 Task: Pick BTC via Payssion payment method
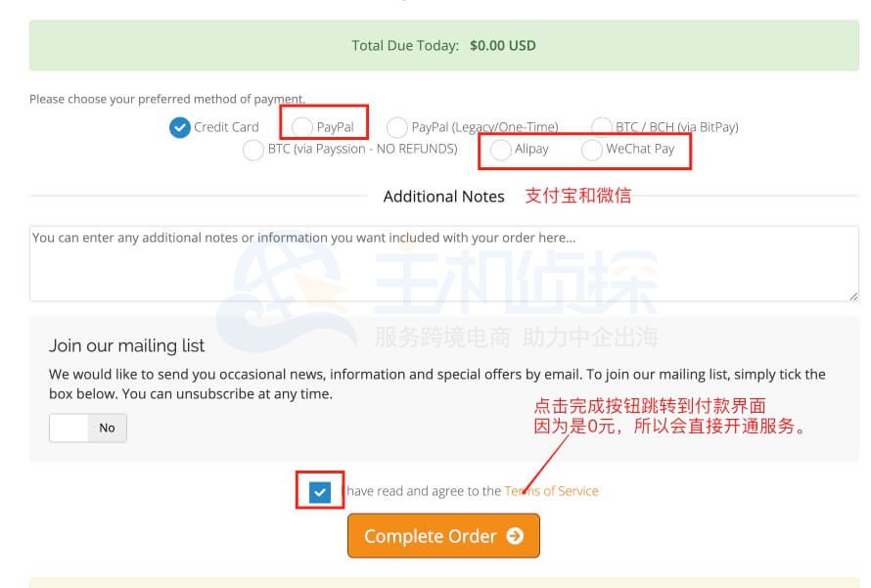[x=253, y=150]
